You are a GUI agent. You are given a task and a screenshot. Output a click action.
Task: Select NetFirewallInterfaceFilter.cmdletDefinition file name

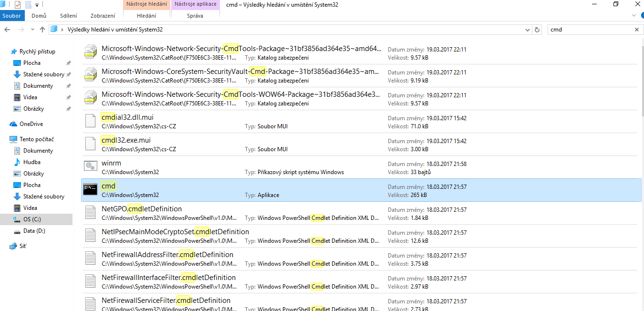pyautogui.click(x=168, y=278)
